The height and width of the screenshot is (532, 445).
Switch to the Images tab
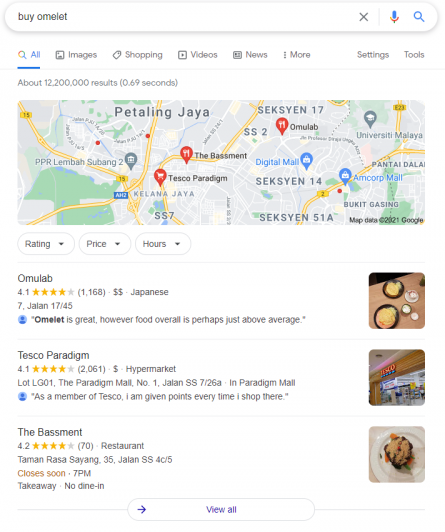click(x=76, y=55)
